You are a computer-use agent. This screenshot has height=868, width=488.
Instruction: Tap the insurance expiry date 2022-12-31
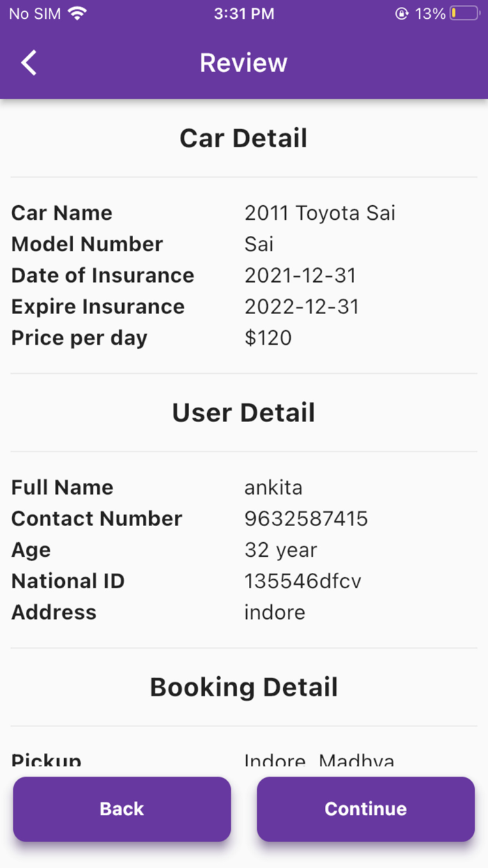coord(301,306)
